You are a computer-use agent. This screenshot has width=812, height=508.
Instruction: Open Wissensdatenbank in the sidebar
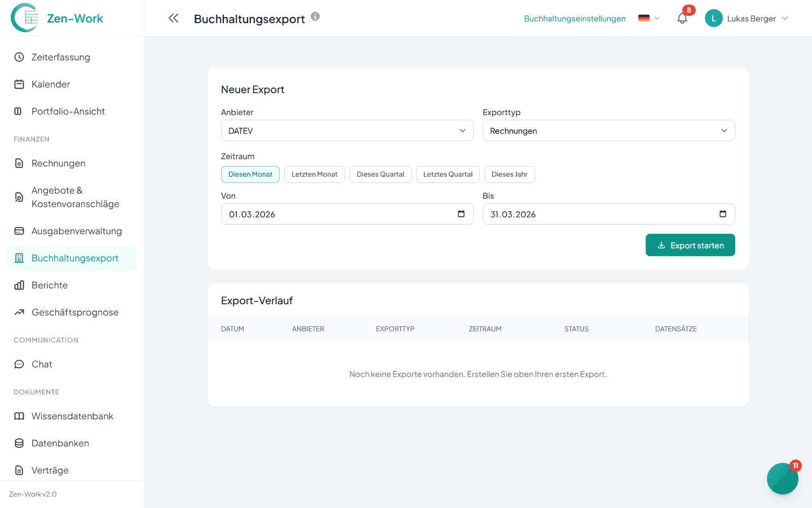coord(72,416)
